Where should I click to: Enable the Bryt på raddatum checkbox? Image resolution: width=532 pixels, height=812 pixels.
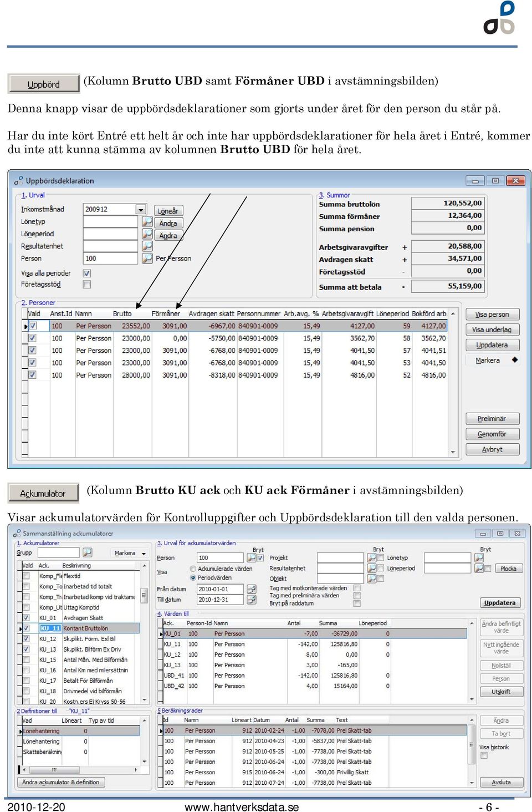(357, 603)
